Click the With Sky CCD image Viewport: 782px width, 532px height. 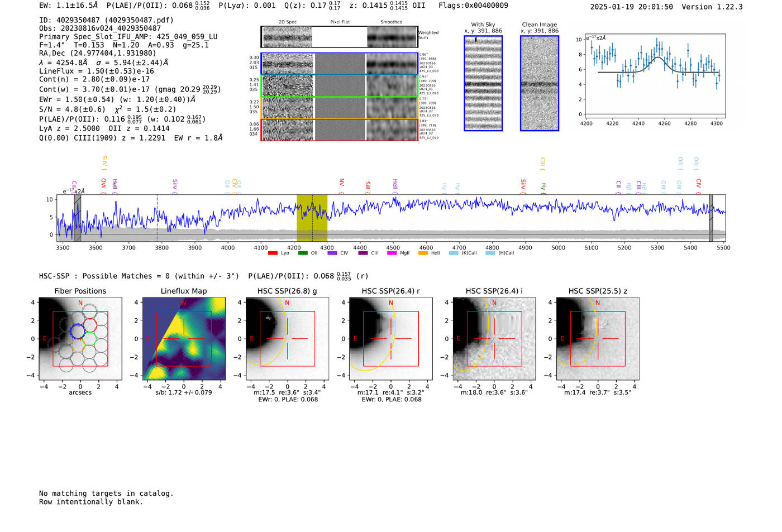(x=483, y=83)
